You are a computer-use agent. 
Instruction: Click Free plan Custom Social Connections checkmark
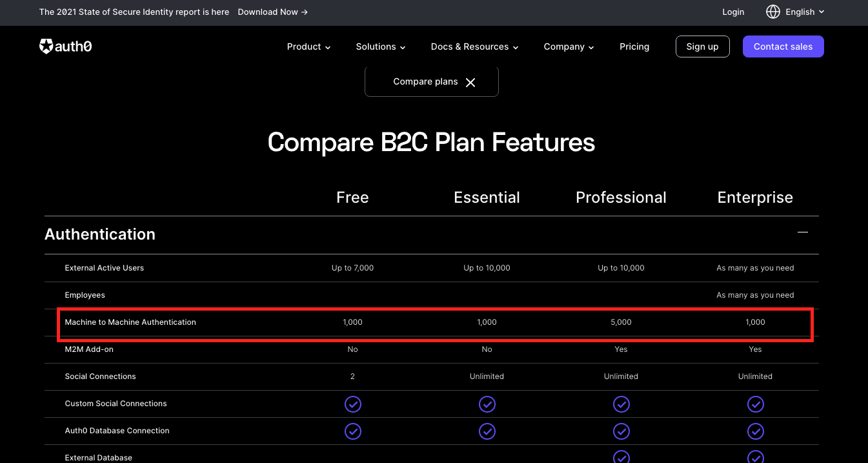352,404
